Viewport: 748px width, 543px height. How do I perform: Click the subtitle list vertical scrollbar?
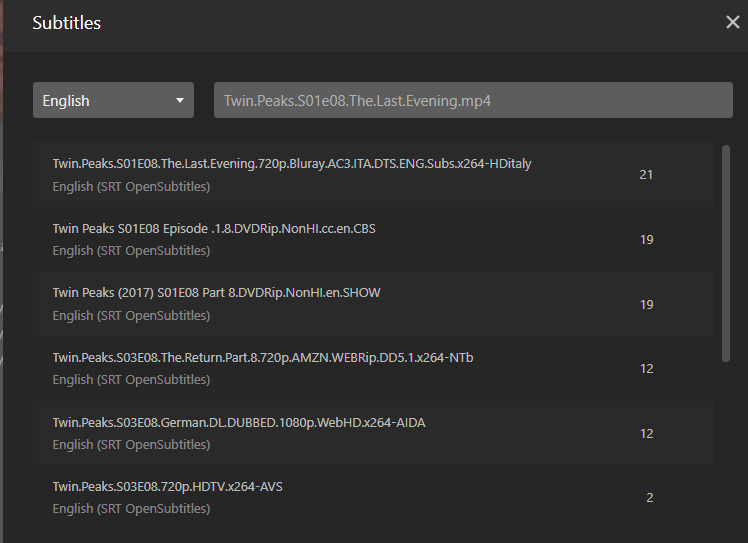click(x=726, y=253)
